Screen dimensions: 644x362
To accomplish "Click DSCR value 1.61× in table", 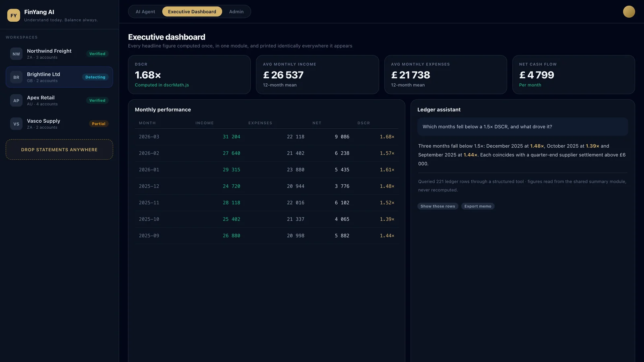I will [x=387, y=170].
